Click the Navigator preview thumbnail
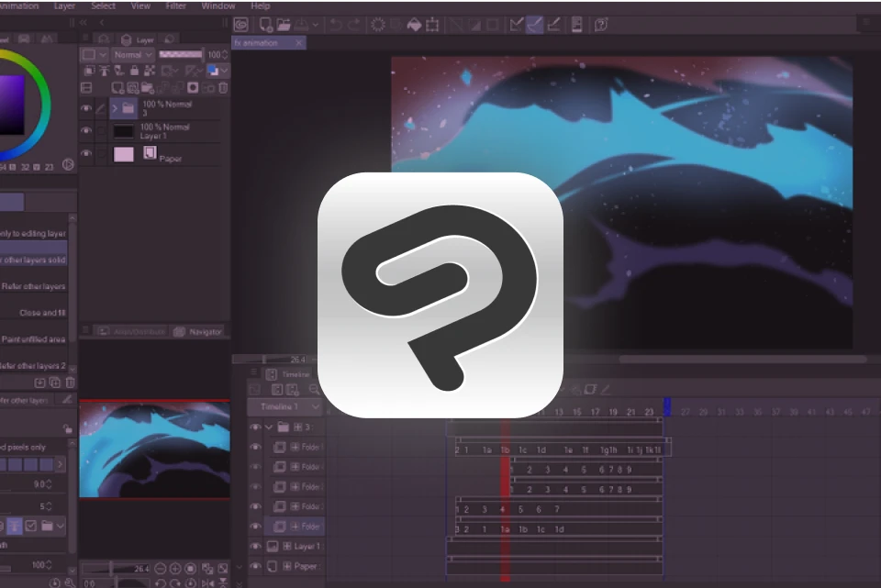 pyautogui.click(x=154, y=449)
